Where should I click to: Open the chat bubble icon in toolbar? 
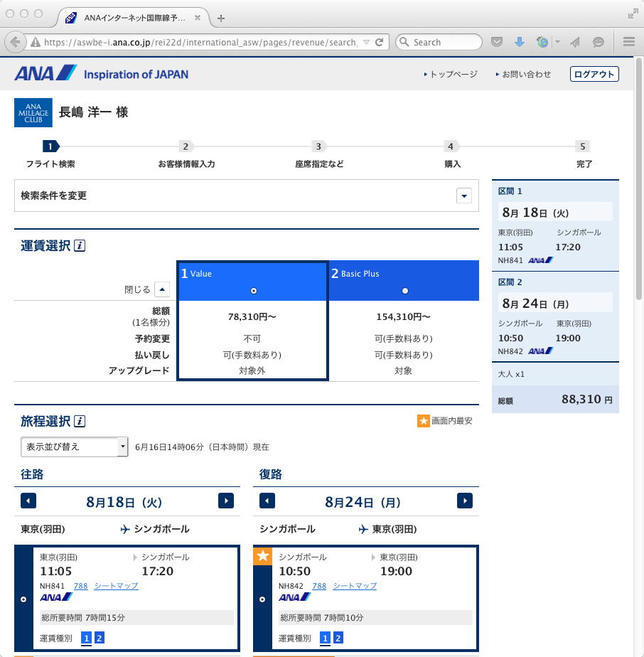tap(598, 42)
